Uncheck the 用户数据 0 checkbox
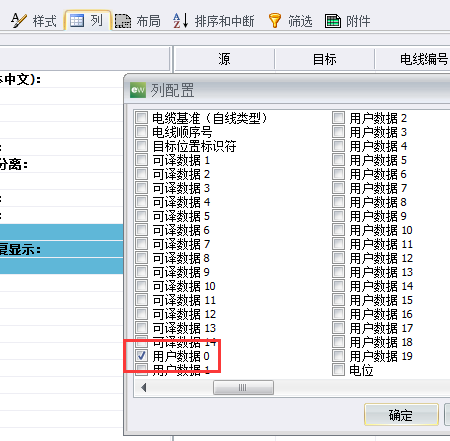The image size is (450, 441). click(x=141, y=356)
